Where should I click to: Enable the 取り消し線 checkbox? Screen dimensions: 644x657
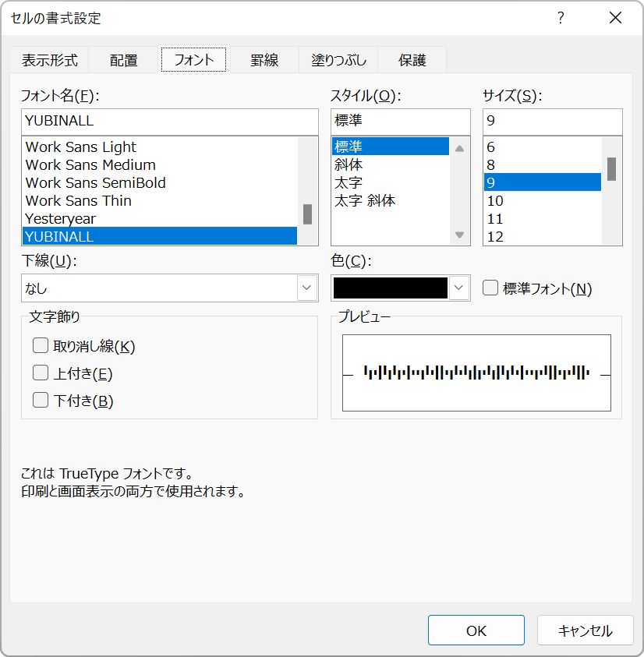(40, 345)
